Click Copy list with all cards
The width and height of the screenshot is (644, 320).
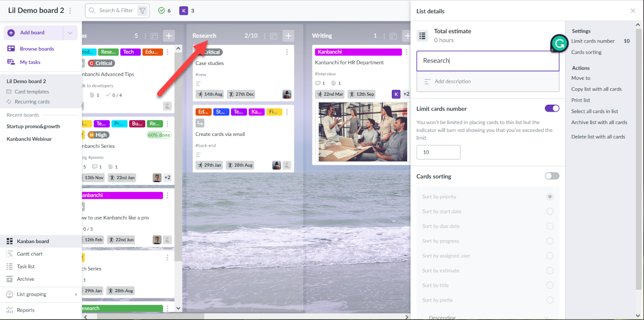pyautogui.click(x=596, y=89)
